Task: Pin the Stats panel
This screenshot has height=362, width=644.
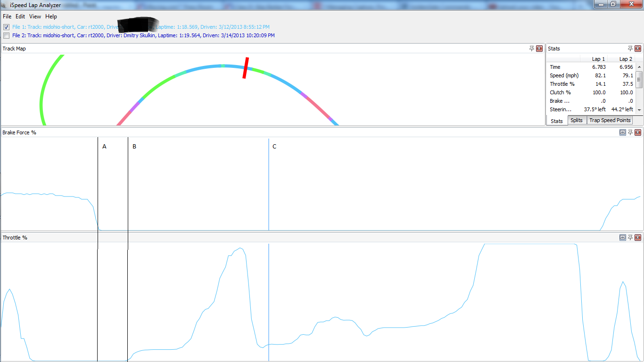Action: coord(630,49)
